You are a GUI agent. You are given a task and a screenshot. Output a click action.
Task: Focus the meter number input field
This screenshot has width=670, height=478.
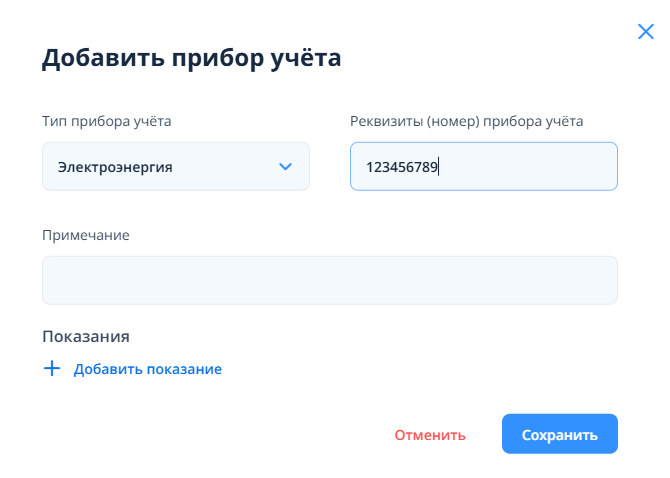pyautogui.click(x=483, y=167)
